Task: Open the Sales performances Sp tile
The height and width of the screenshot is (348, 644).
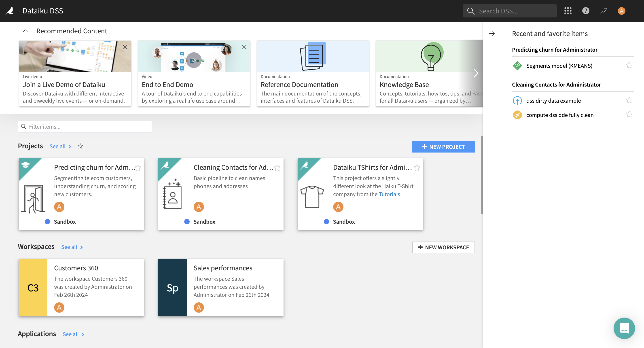Action: (x=172, y=287)
